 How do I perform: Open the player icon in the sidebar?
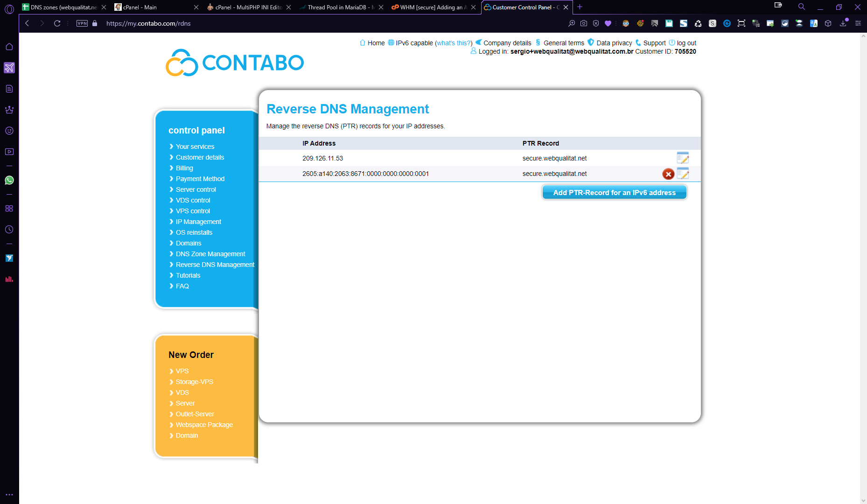(9, 152)
